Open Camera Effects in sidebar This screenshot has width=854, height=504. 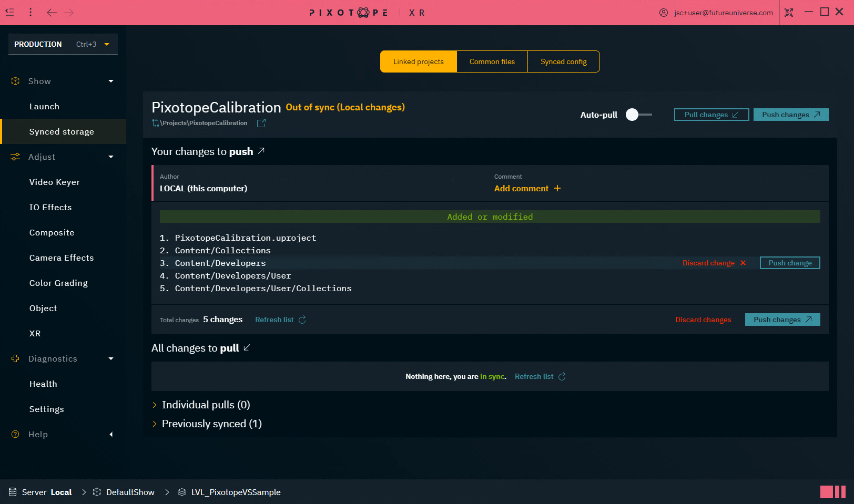point(63,258)
